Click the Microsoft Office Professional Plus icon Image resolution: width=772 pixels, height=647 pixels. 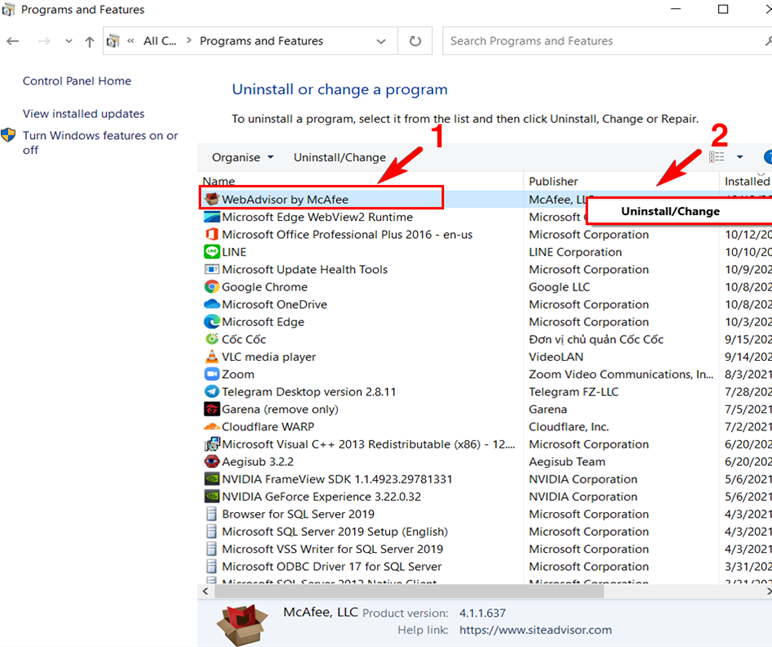coord(212,234)
